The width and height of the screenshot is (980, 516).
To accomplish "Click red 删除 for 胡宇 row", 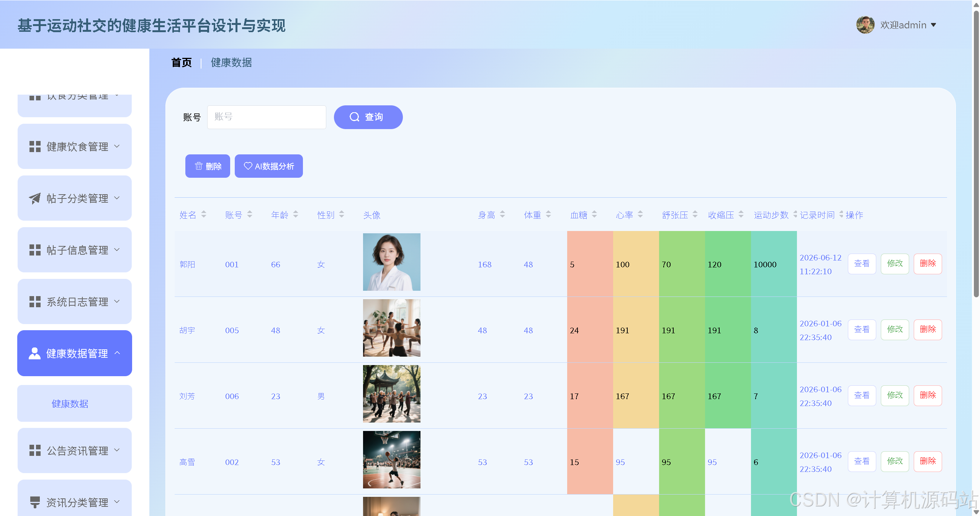I will pos(928,329).
